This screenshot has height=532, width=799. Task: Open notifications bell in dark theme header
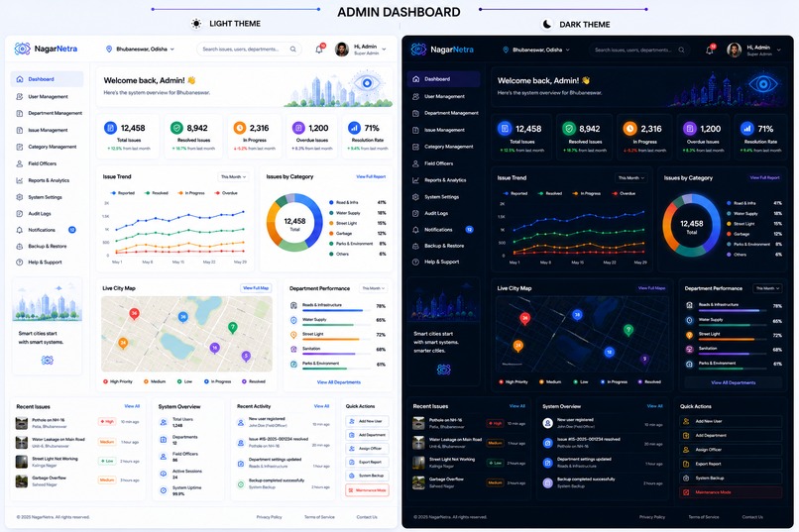point(710,50)
